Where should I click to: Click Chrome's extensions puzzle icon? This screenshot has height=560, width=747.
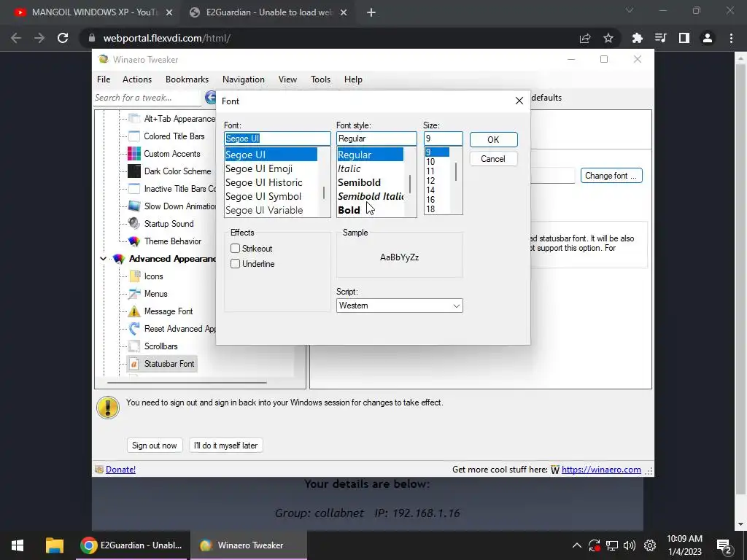tap(638, 38)
